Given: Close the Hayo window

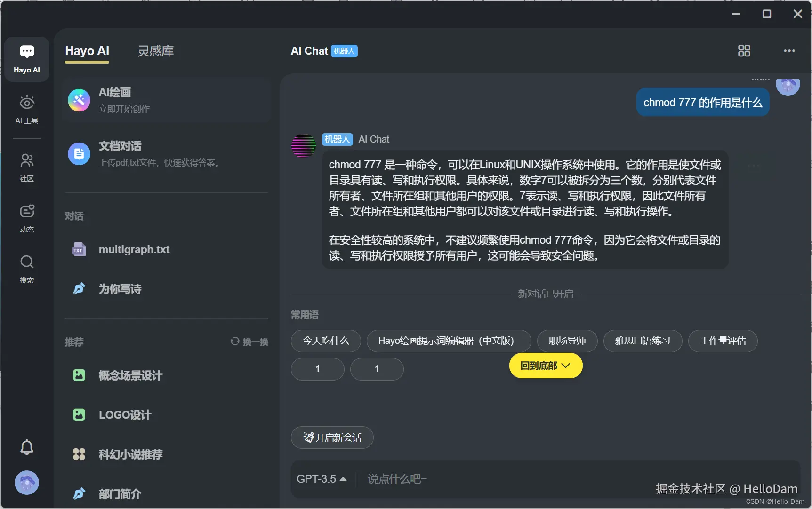Looking at the screenshot, I should click(x=798, y=14).
